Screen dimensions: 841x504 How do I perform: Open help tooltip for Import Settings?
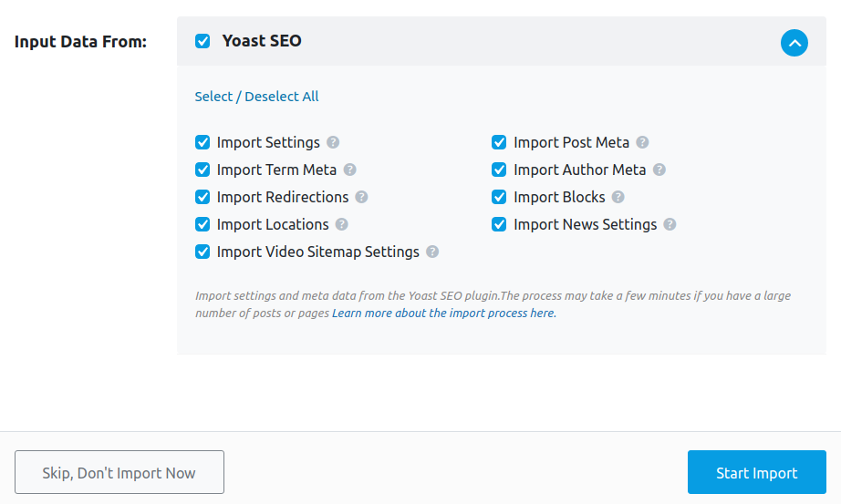[333, 142]
